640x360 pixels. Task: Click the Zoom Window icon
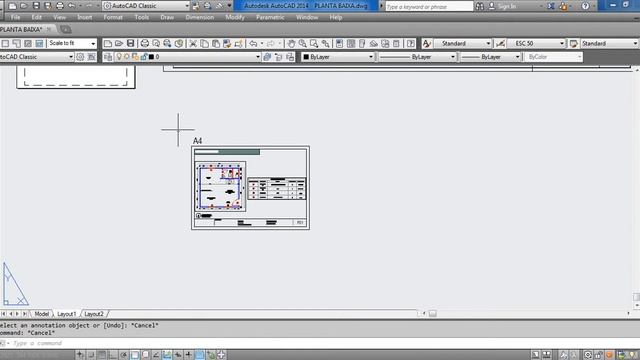314,43
